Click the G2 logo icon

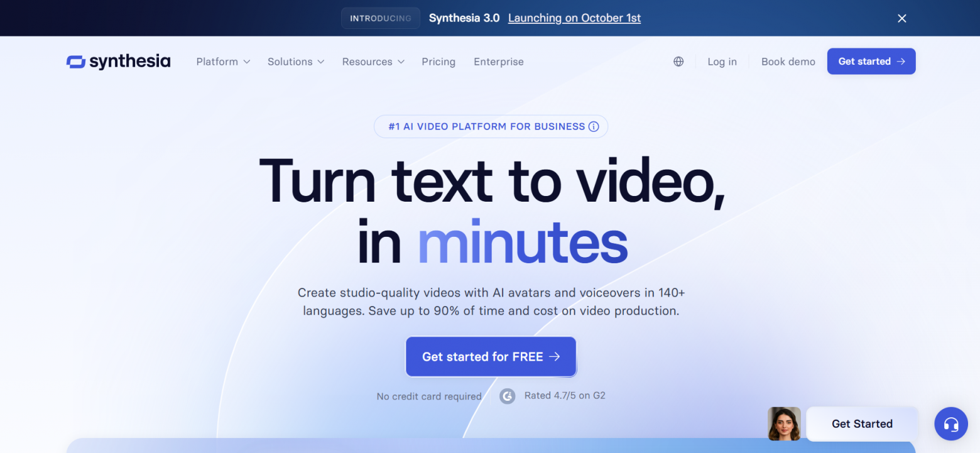[x=508, y=396]
